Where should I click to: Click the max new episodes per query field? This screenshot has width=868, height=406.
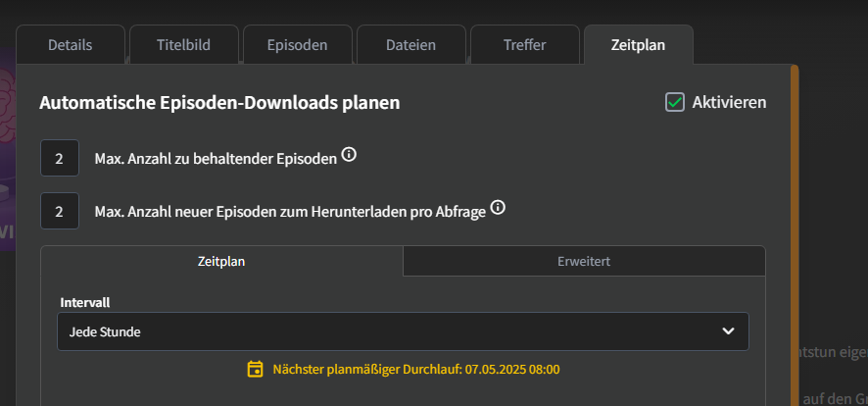click(59, 211)
